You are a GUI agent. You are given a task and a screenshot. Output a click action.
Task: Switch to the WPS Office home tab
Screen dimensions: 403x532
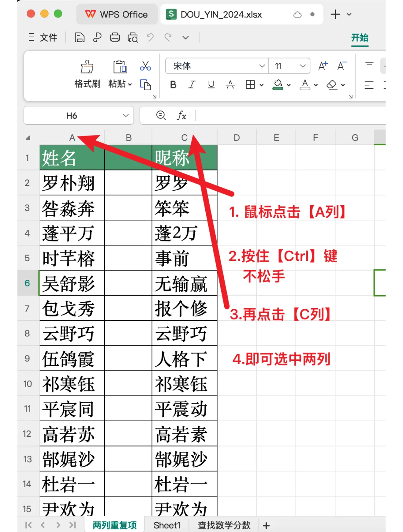coord(117,14)
